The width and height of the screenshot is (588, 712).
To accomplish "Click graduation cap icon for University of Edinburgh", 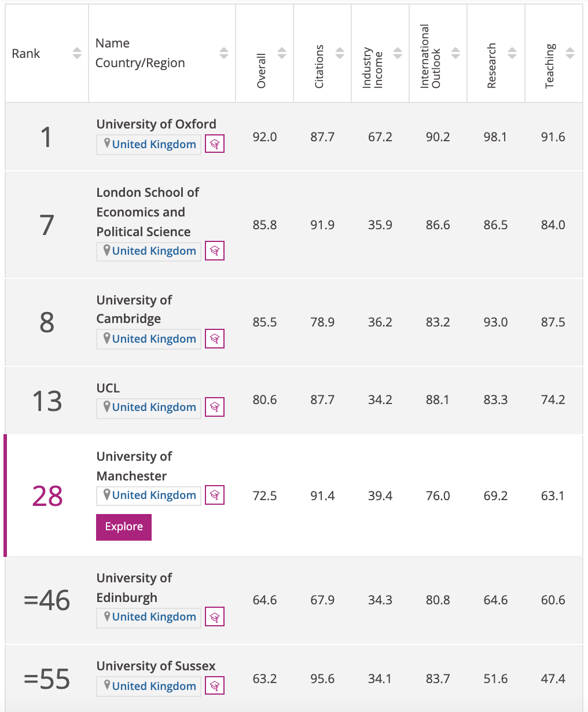I will click(x=215, y=616).
